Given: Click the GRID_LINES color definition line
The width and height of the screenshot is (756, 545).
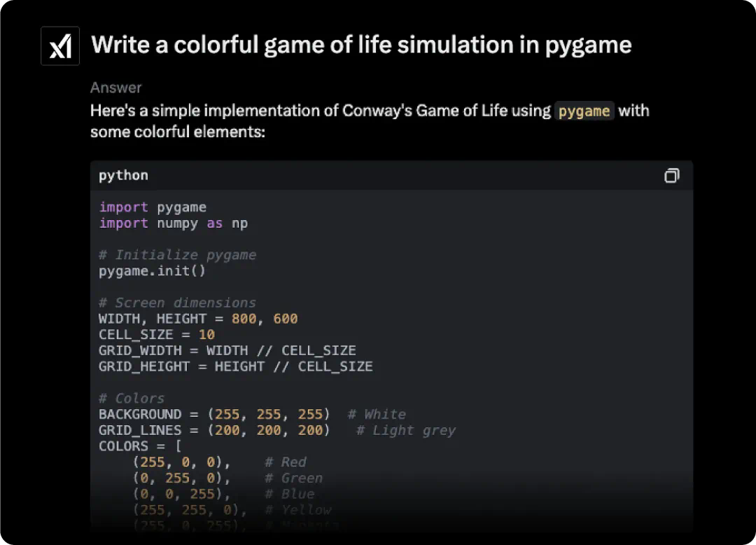Looking at the screenshot, I should [214, 430].
